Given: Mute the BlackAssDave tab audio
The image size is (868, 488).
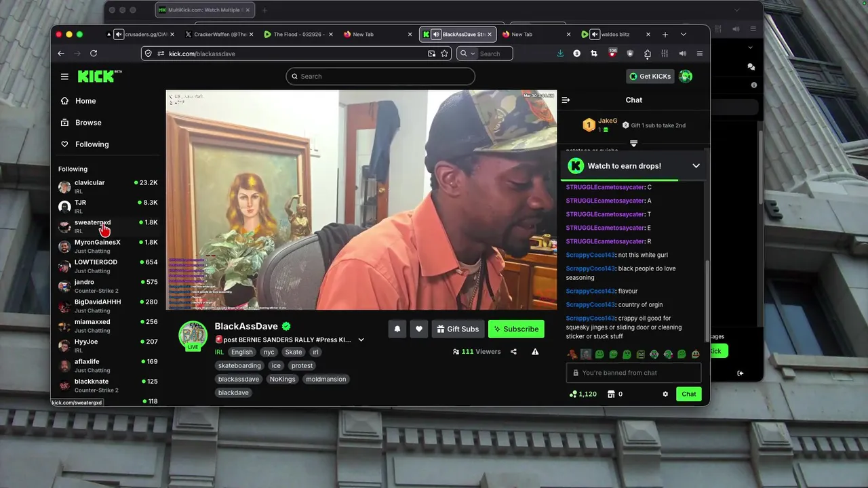Looking at the screenshot, I should [436, 35].
